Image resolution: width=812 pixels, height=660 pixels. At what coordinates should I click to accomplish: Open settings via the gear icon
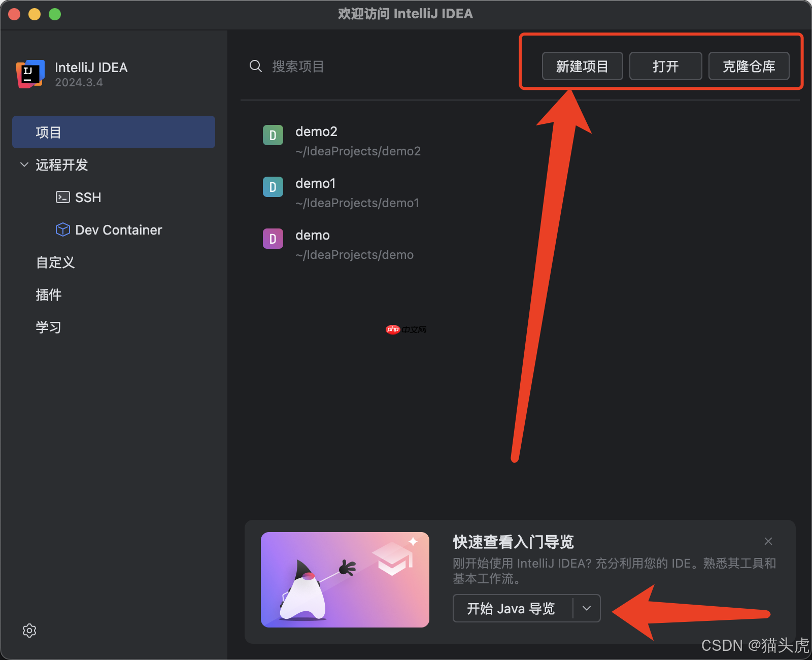pos(29,631)
